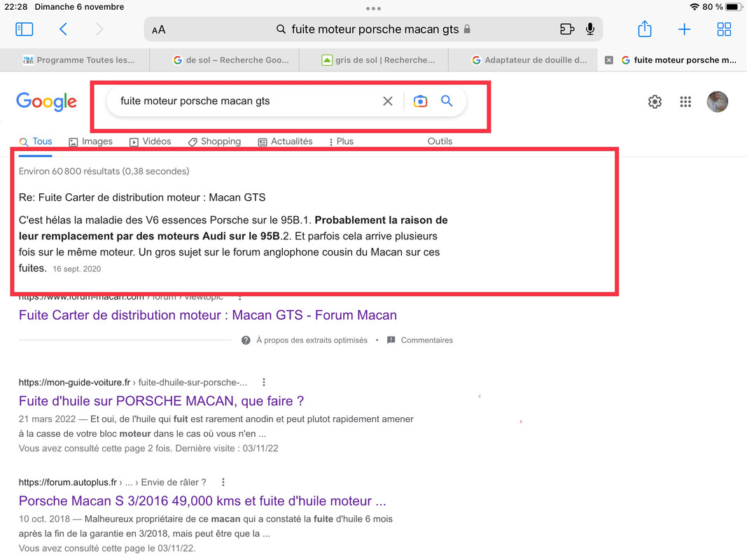The width and height of the screenshot is (747, 560).
Task: Tap the battery 80 % status indicator
Action: [x=722, y=7]
